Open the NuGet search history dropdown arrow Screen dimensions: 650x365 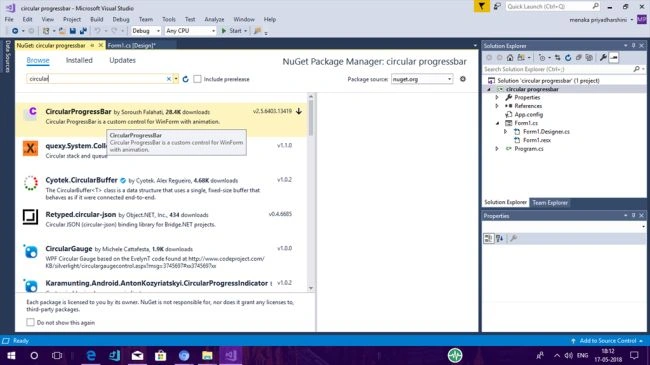click(x=176, y=79)
